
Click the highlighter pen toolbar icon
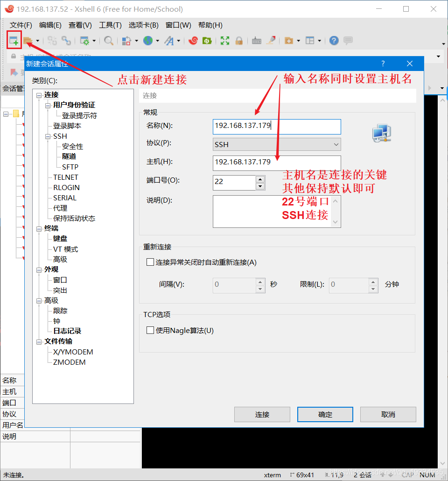(x=271, y=41)
